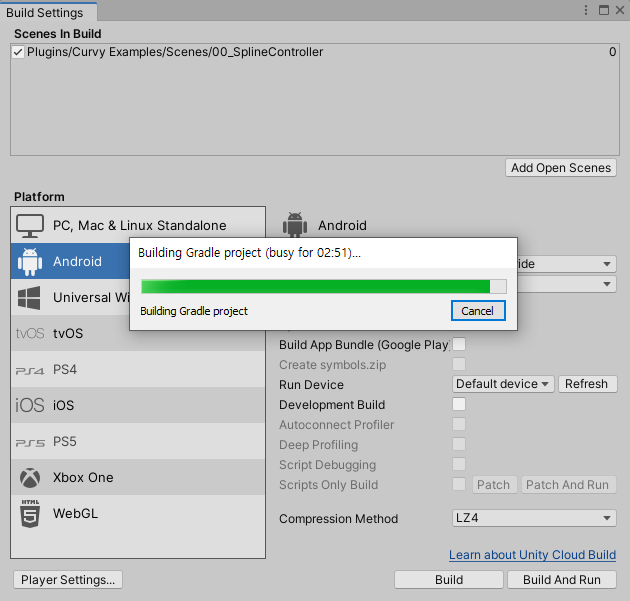The image size is (630, 601).
Task: Click Add Open Scenes button
Action: [561, 168]
